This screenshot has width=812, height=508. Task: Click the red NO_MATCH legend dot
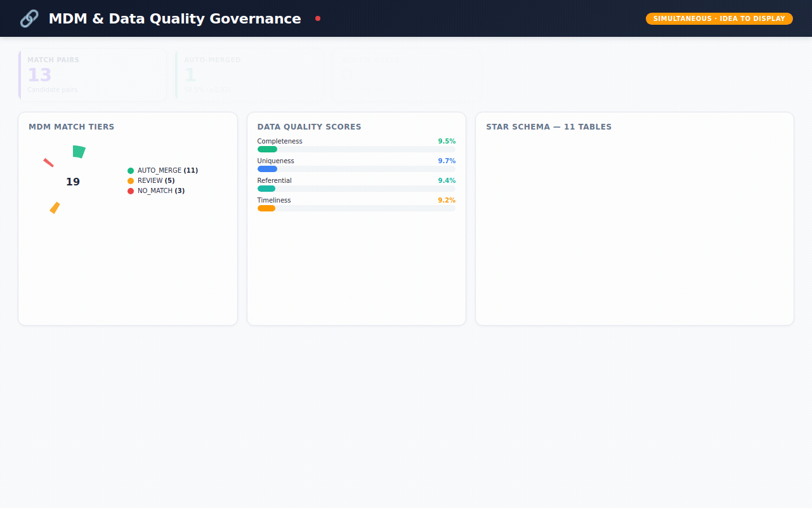[x=131, y=191]
